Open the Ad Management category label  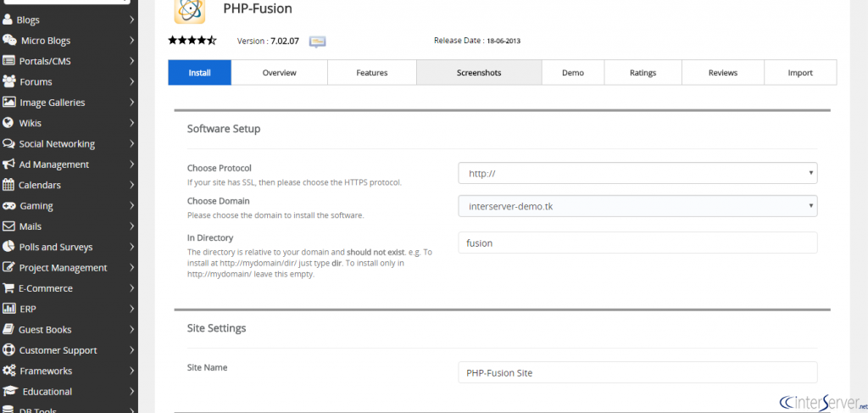point(53,165)
